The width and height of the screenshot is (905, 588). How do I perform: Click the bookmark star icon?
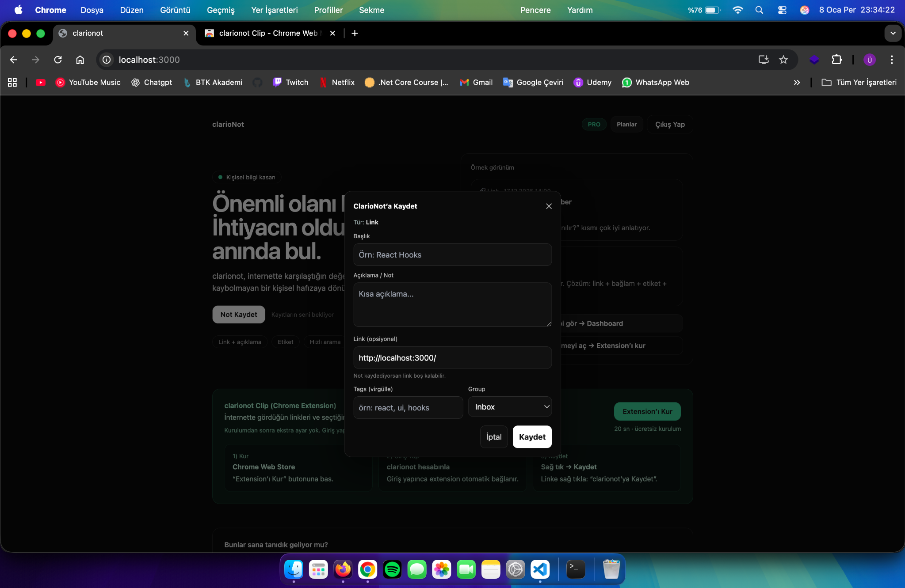click(x=783, y=60)
